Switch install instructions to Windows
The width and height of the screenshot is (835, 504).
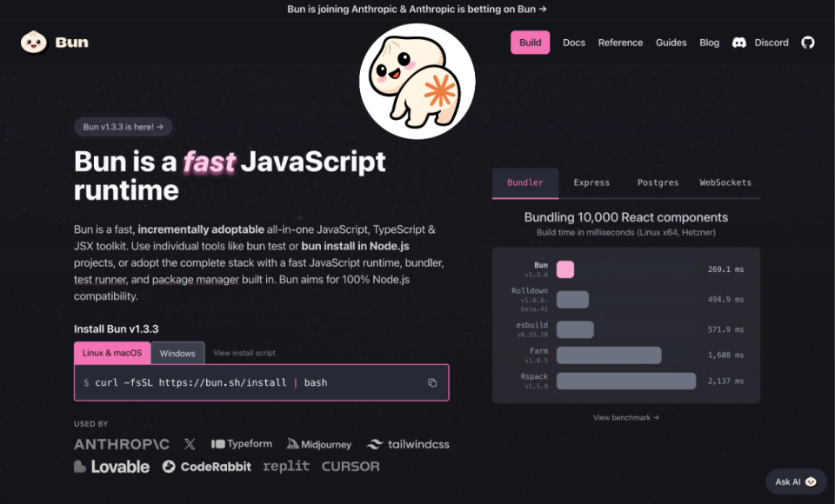pyautogui.click(x=177, y=353)
